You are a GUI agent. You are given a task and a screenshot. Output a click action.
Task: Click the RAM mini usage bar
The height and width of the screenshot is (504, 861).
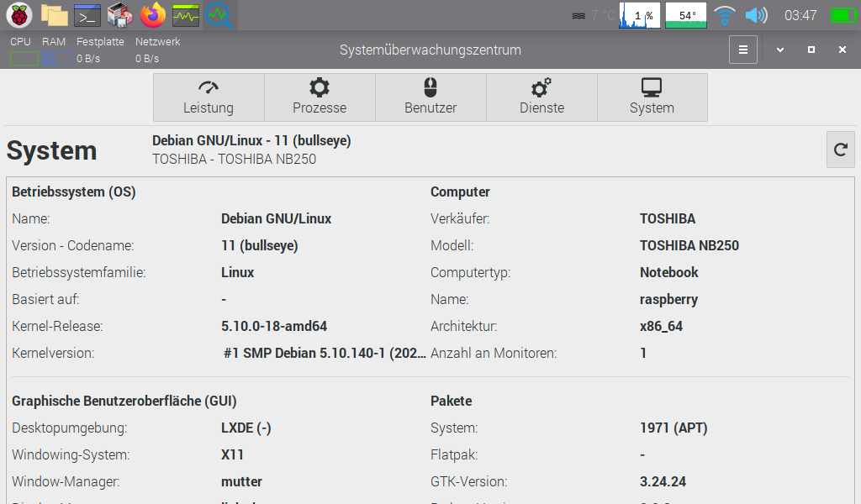57,59
